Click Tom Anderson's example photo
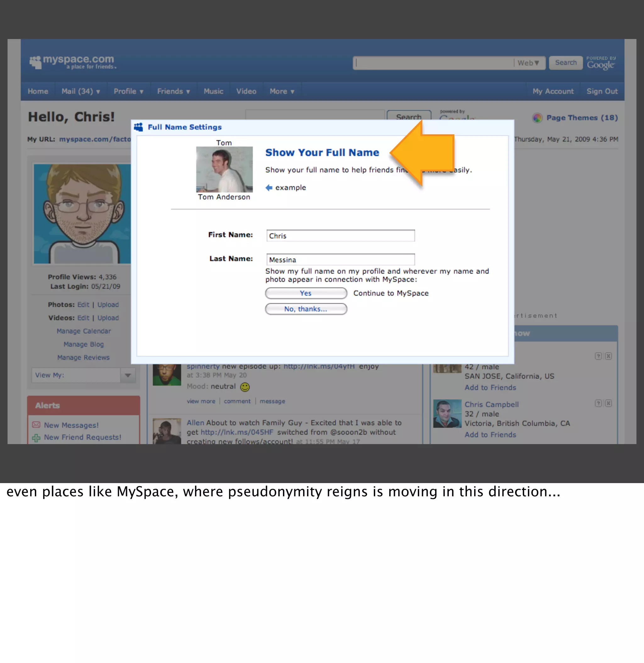 [224, 170]
